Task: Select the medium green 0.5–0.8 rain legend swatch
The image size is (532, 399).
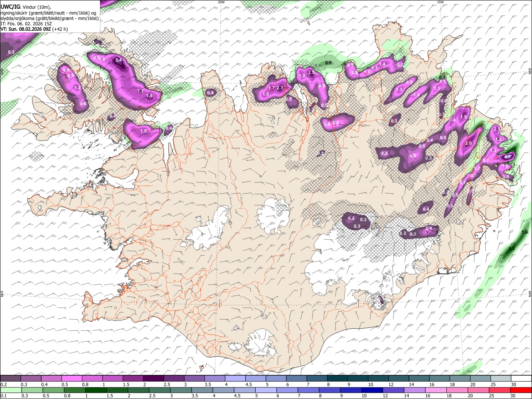Action: [53, 390]
